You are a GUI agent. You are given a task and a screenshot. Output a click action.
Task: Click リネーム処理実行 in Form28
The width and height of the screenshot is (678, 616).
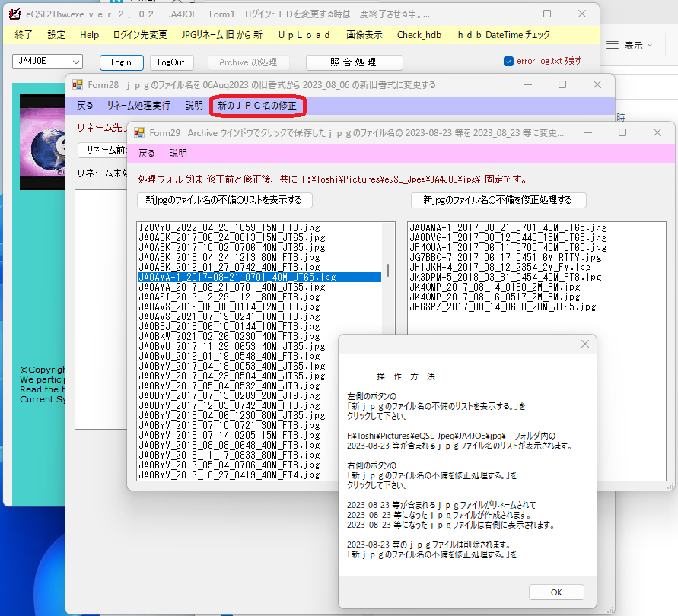(x=138, y=106)
